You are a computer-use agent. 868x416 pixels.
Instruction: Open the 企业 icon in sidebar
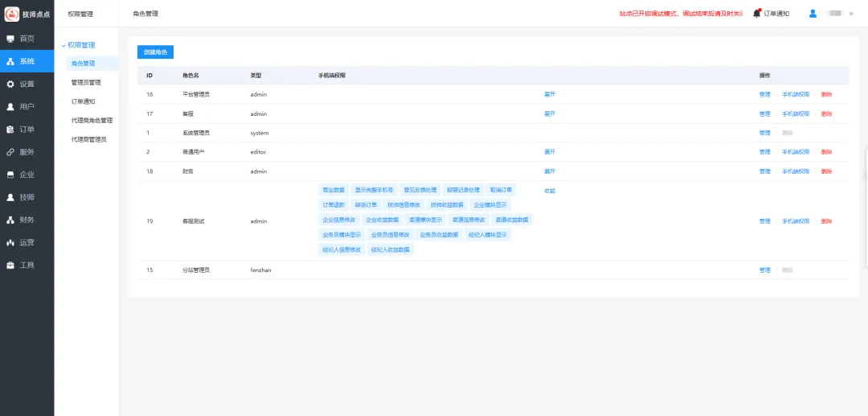(x=10, y=174)
